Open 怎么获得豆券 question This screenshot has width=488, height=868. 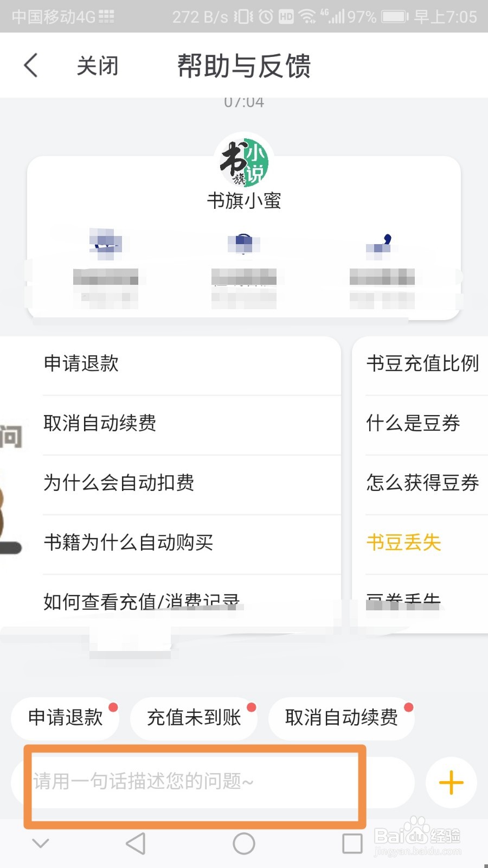[x=422, y=483]
